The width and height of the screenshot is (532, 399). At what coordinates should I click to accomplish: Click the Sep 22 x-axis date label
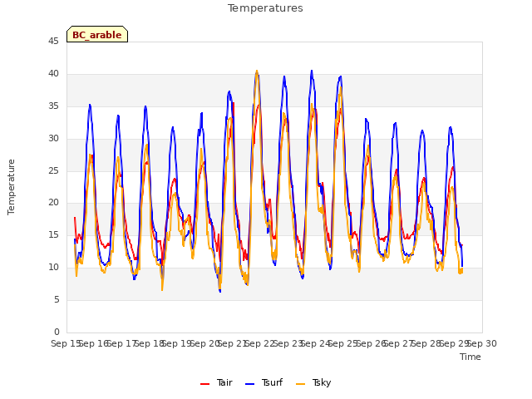click(x=260, y=343)
